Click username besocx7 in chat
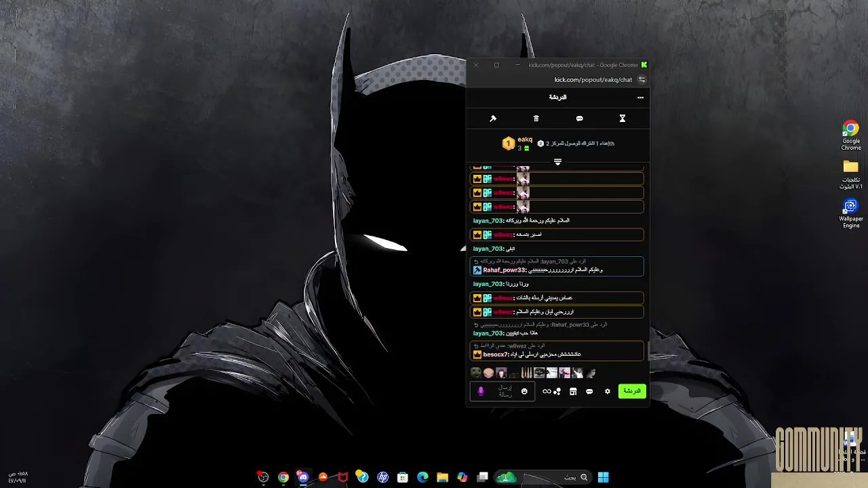Image resolution: width=868 pixels, height=488 pixels. tap(495, 354)
